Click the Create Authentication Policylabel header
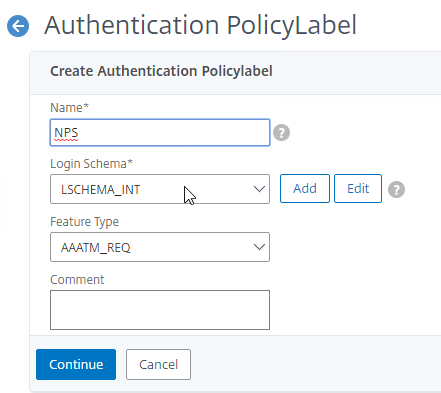The width and height of the screenshot is (441, 393). (161, 71)
